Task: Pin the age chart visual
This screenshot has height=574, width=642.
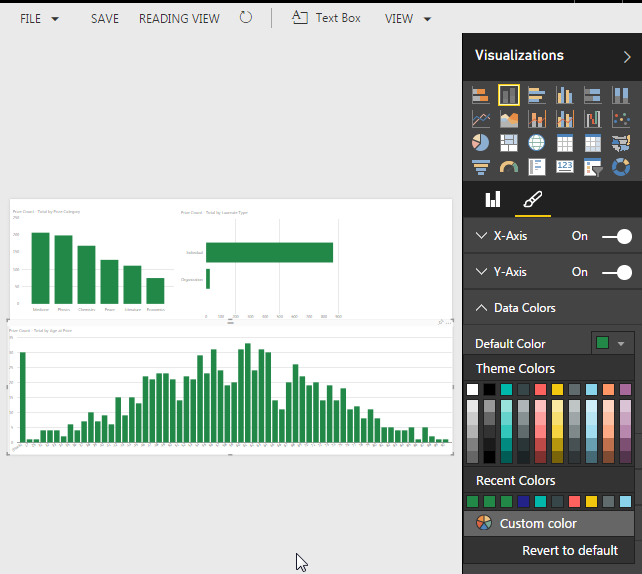Action: (441, 323)
